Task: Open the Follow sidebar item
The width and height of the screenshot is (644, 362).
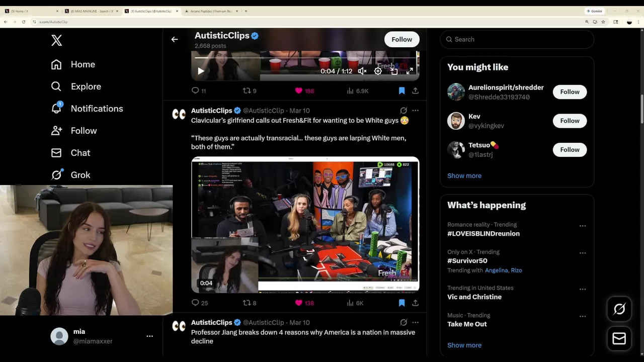Action: click(x=74, y=131)
